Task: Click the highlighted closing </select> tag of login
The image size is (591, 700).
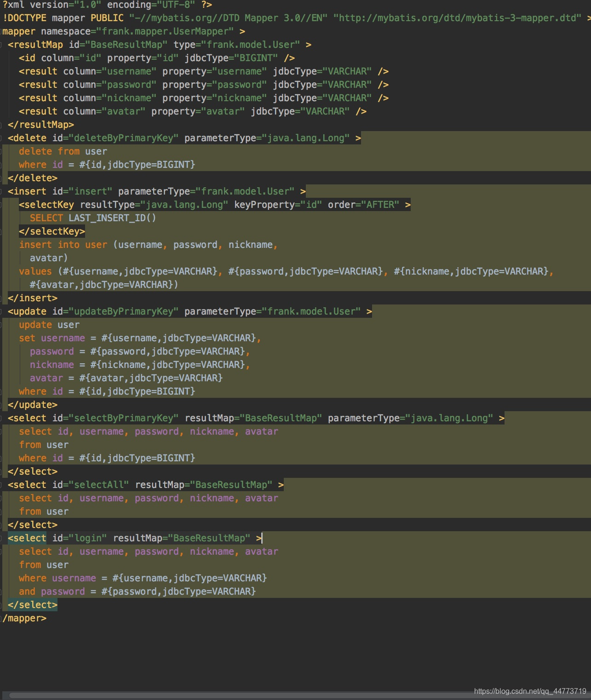Action: pyautogui.click(x=33, y=605)
